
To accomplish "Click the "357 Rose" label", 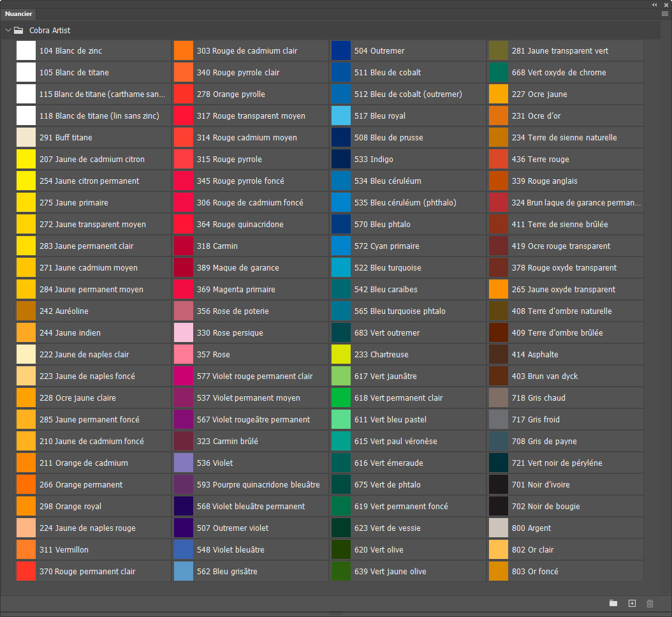I will coord(214,355).
